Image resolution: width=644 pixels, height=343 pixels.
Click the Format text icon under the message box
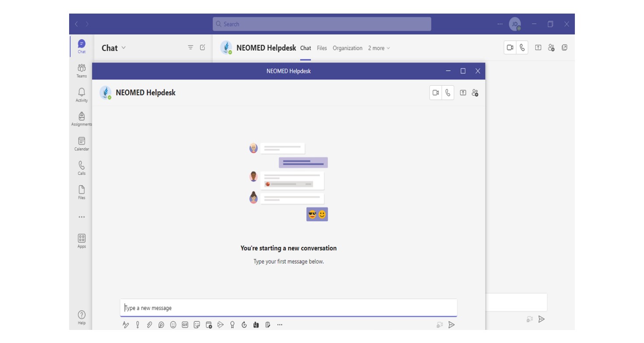126,325
